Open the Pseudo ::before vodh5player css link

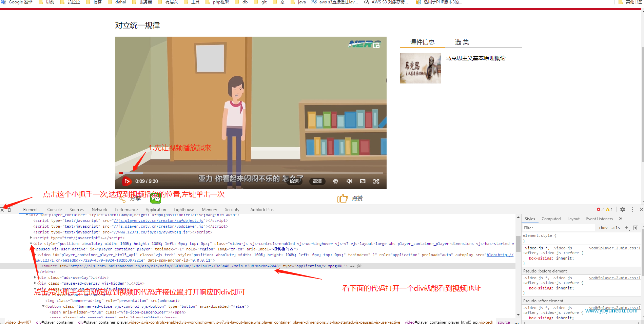click(614, 278)
